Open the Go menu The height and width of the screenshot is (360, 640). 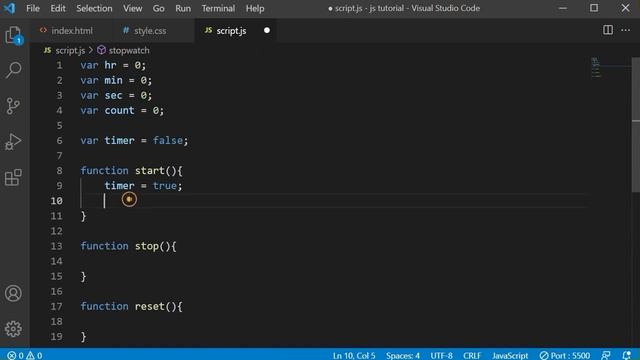coord(158,8)
